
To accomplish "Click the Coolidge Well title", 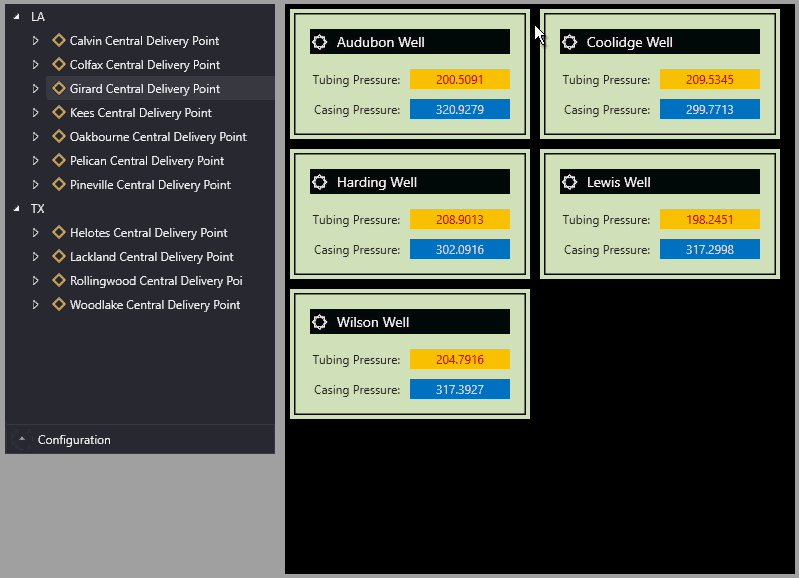I will click(x=629, y=42).
